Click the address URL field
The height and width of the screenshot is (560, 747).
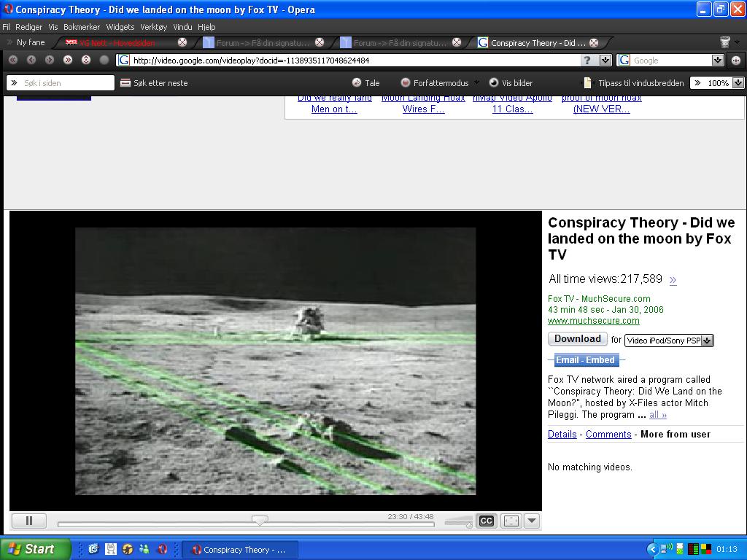[x=350, y=60]
